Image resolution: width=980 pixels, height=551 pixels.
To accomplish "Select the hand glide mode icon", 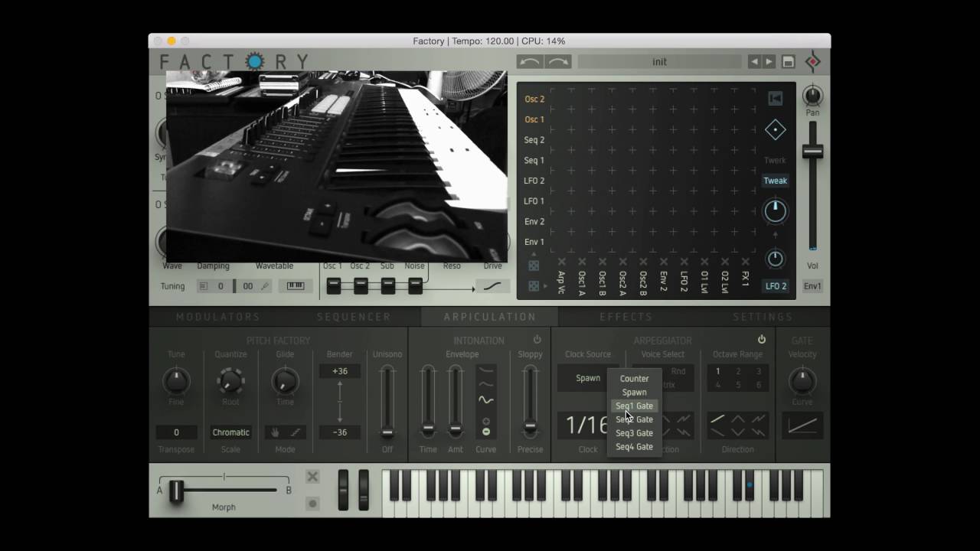I will [275, 432].
